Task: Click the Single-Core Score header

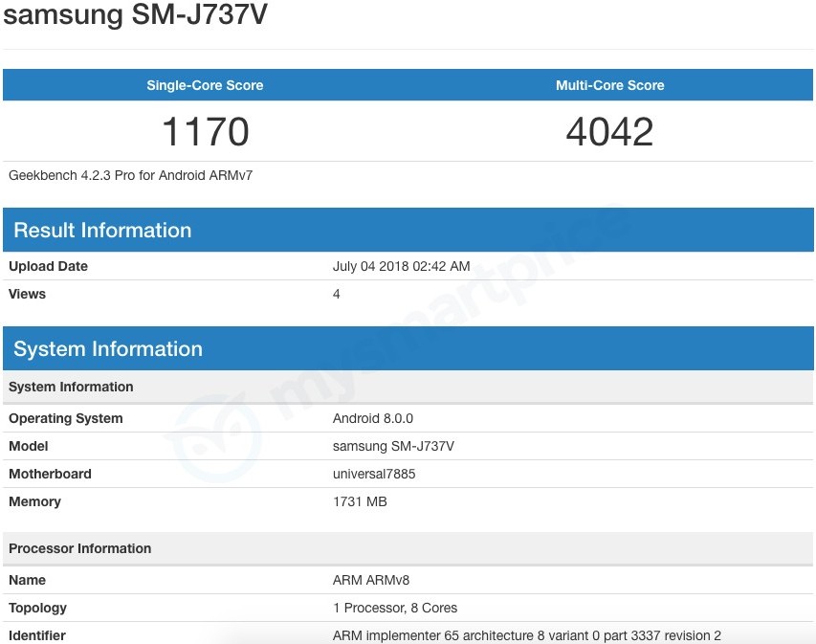Action: tap(205, 85)
